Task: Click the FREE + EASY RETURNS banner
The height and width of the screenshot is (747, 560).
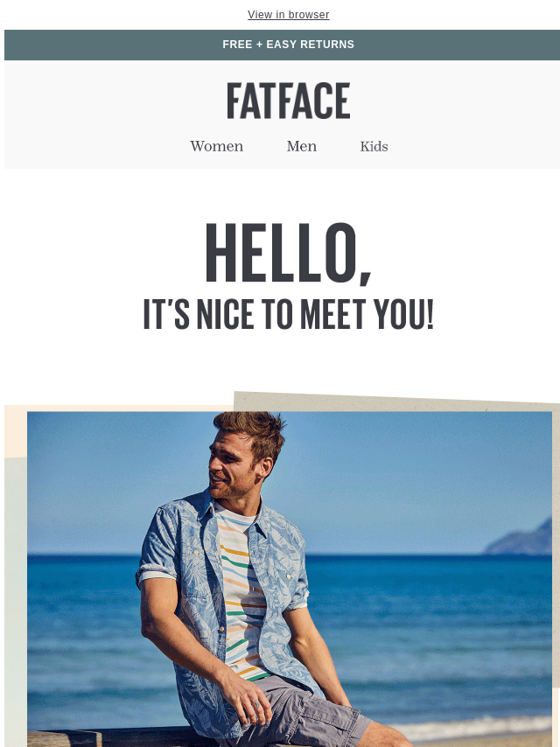Action: point(282,45)
